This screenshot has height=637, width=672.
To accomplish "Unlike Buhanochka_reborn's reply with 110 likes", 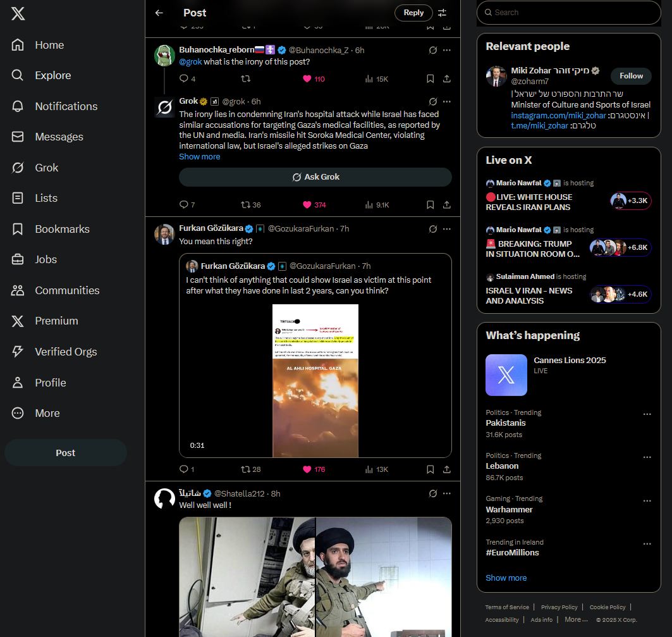I will tap(314, 79).
